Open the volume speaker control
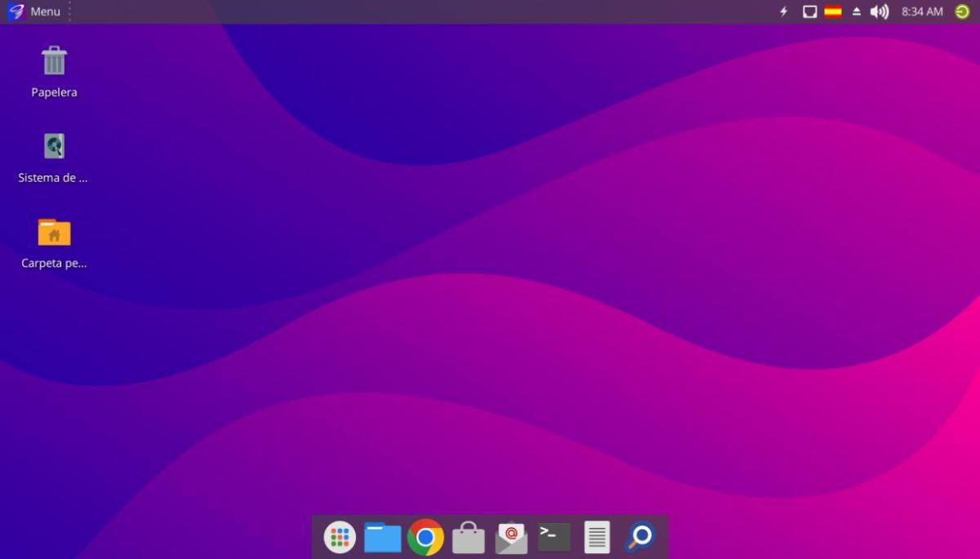 tap(880, 11)
